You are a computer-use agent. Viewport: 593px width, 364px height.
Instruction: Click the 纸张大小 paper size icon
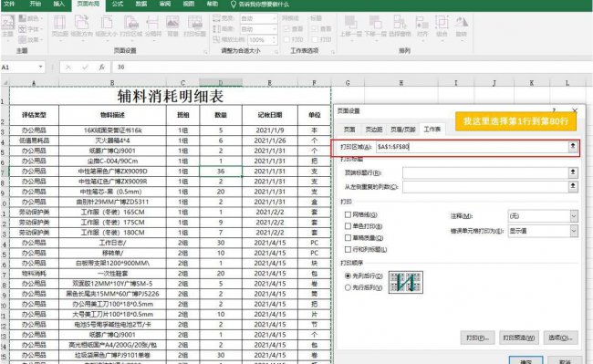click(107, 26)
